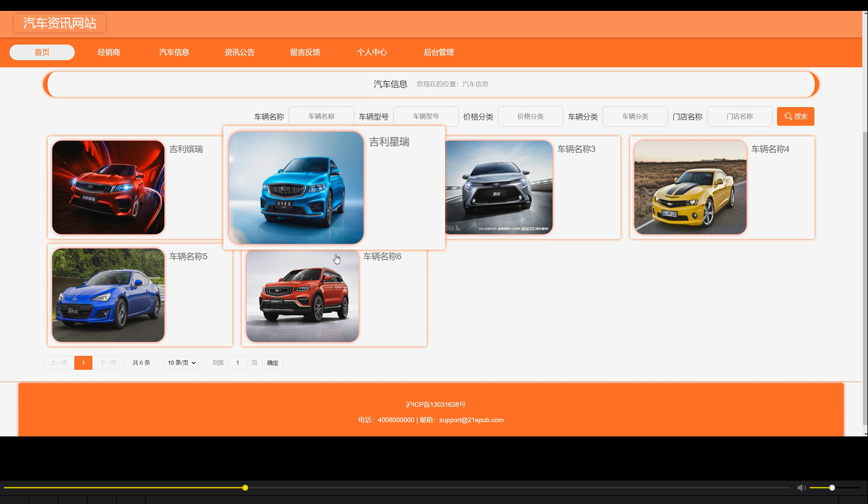Click the orange 搜索 search button
The height and width of the screenshot is (504, 868).
[795, 116]
